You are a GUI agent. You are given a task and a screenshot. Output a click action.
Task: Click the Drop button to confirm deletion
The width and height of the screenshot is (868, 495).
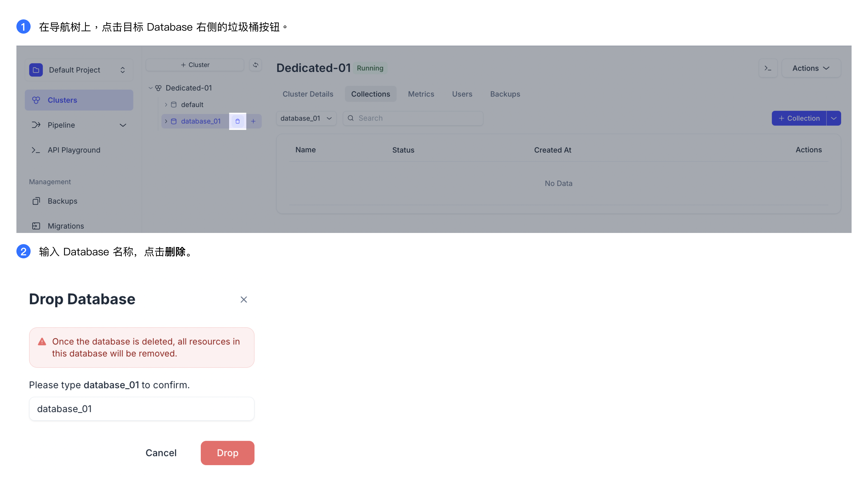click(x=227, y=452)
